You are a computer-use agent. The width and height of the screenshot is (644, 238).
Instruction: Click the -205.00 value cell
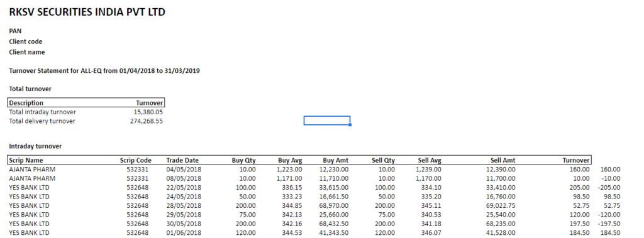coord(609,187)
